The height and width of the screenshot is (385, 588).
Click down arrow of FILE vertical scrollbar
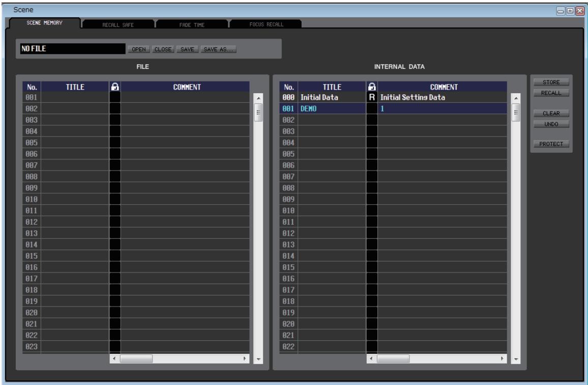click(x=258, y=360)
